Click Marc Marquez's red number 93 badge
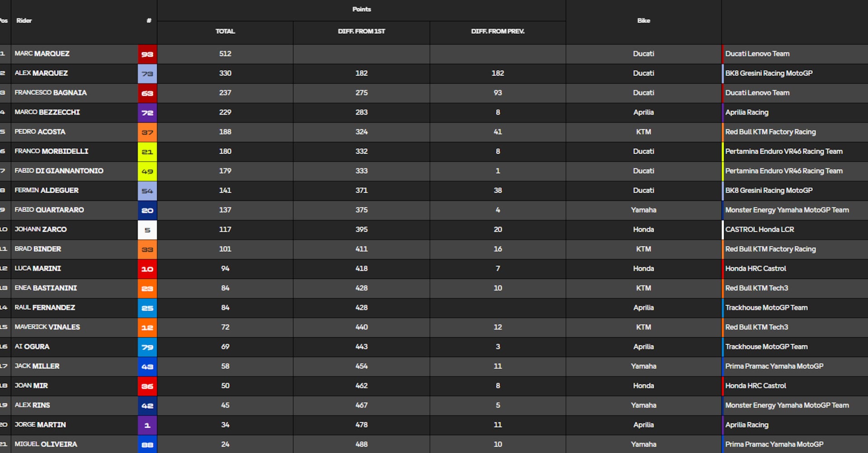This screenshot has height=453, width=868. [147, 54]
